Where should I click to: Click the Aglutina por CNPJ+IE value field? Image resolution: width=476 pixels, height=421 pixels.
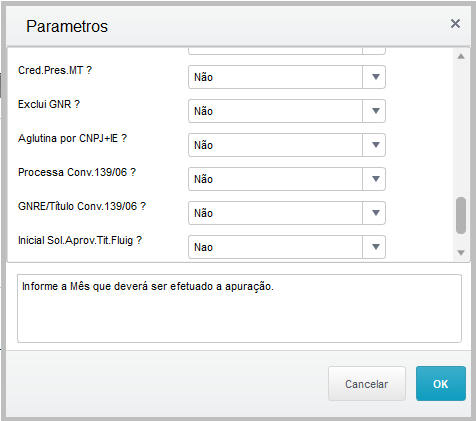point(275,145)
